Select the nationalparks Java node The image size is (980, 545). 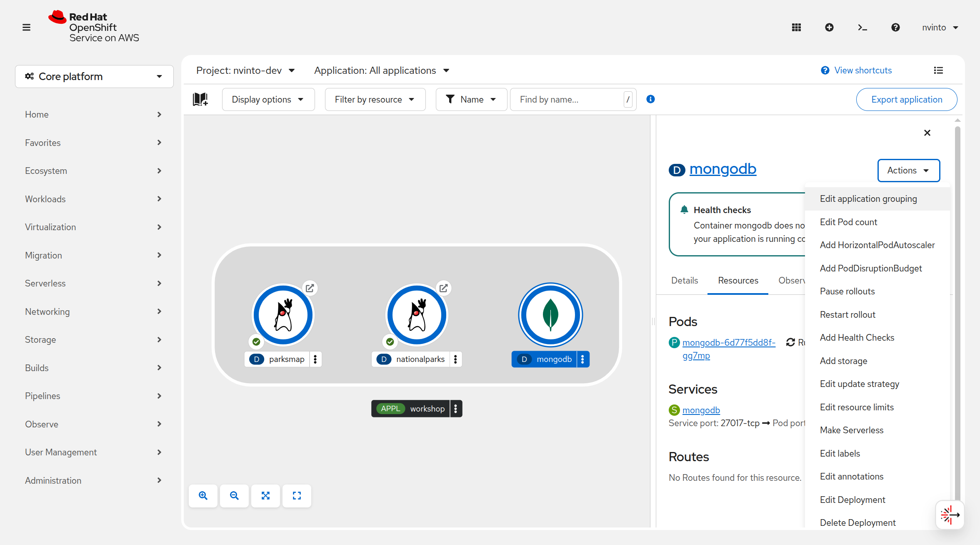(417, 315)
